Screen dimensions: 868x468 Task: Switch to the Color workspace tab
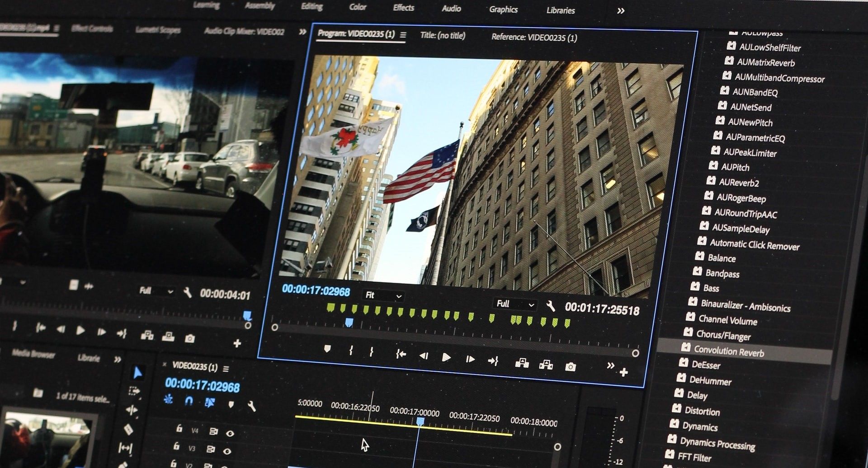[358, 7]
